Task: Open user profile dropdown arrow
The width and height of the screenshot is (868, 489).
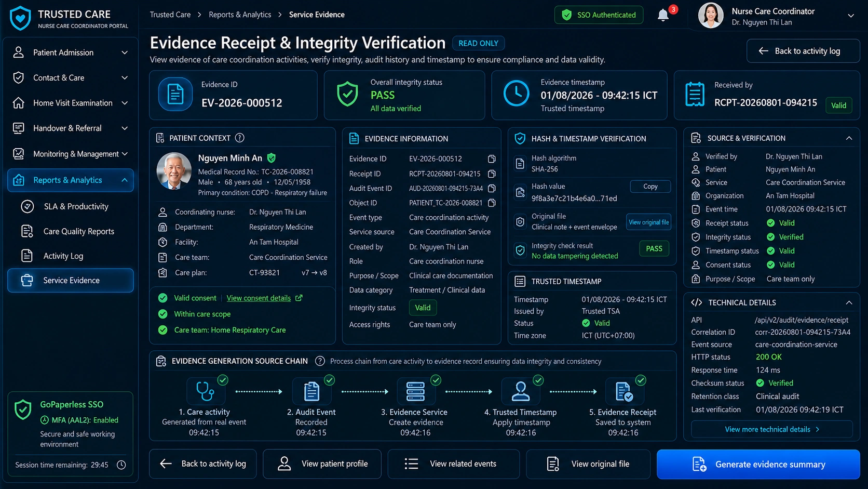Action: (x=851, y=16)
